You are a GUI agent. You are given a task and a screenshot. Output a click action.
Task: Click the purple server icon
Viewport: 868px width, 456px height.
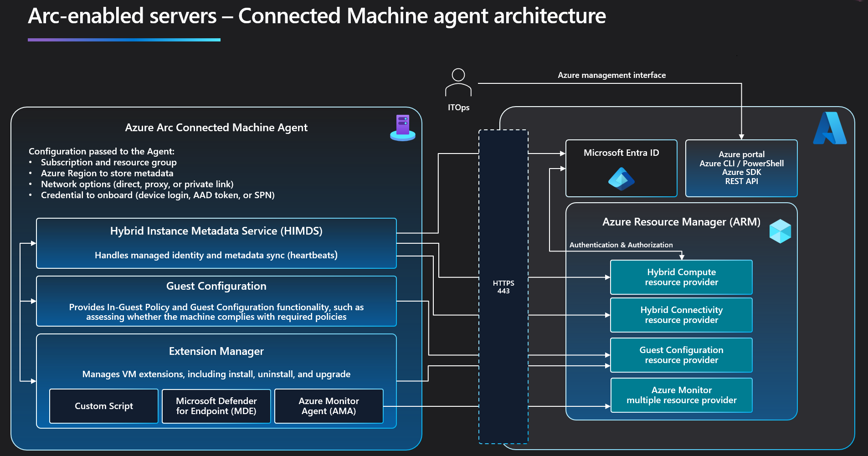(403, 128)
